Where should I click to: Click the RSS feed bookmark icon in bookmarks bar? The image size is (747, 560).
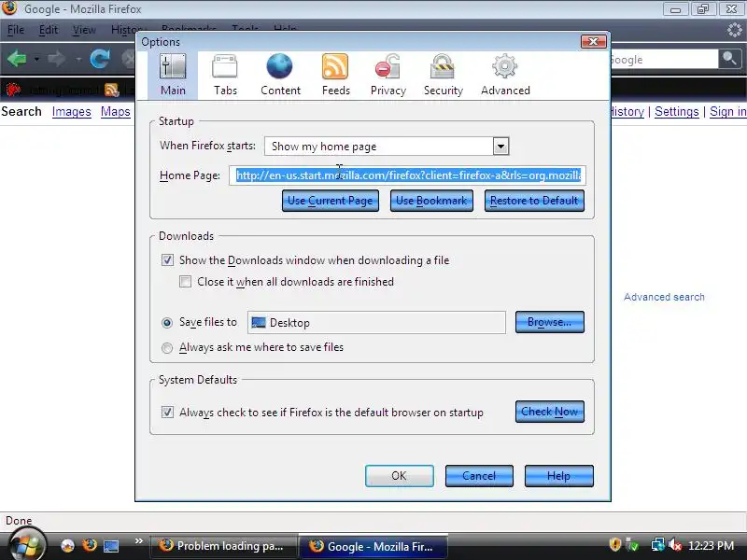112,90
